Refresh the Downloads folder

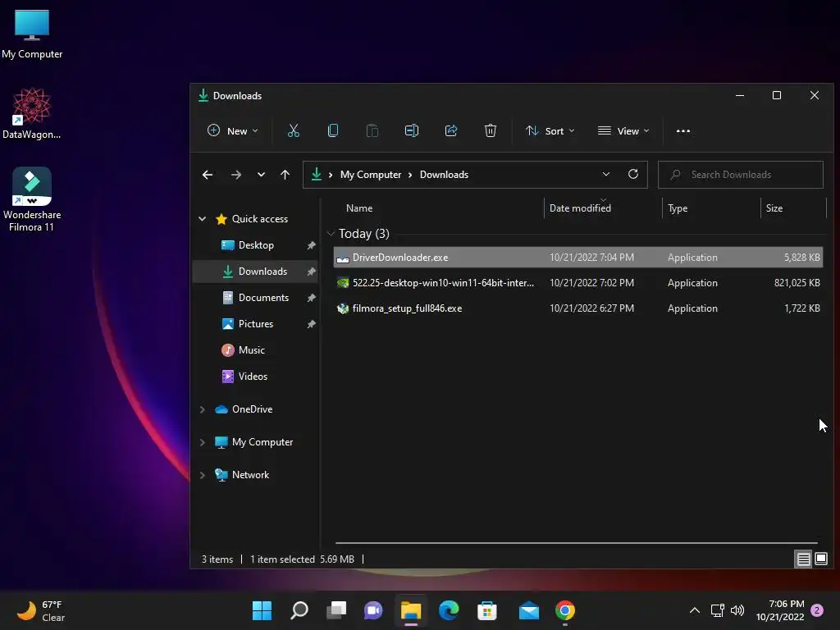[633, 174]
